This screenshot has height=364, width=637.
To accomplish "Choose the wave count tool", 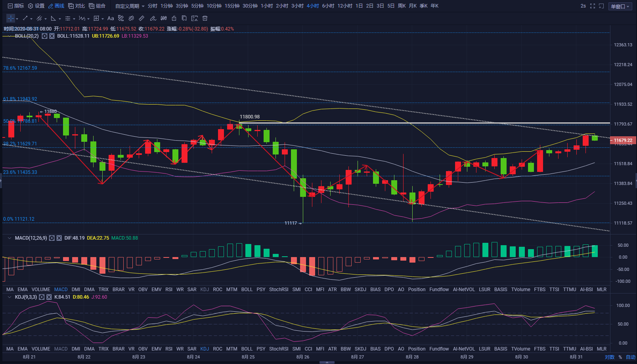I will (82, 18).
